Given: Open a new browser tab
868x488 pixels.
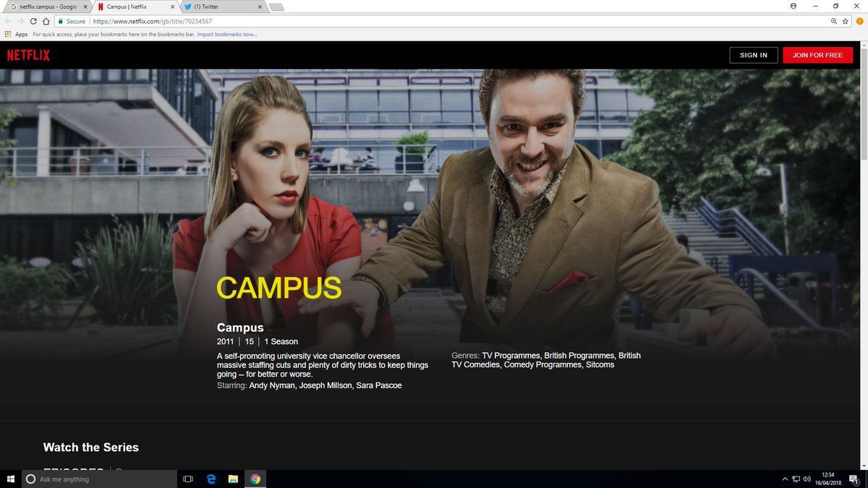Looking at the screenshot, I should (x=276, y=7).
